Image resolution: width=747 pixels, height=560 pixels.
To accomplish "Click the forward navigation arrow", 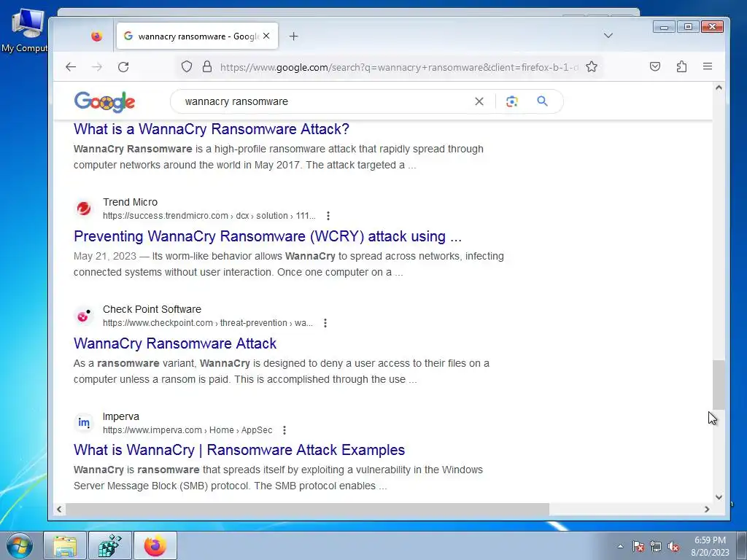I will 97,67.
